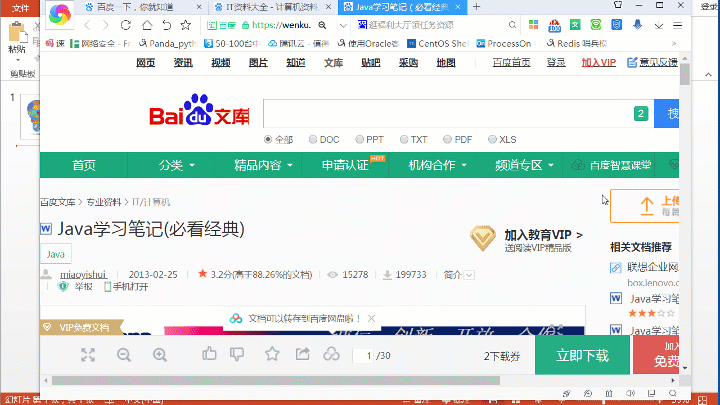Reload the page with the refresh icon
Viewport: 720px width, 405px height.
coord(126,25)
